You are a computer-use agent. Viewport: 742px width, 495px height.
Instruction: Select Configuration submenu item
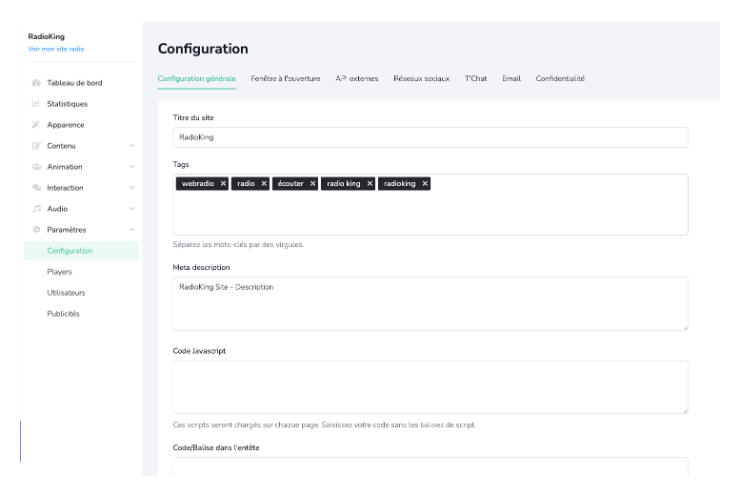(x=81, y=251)
